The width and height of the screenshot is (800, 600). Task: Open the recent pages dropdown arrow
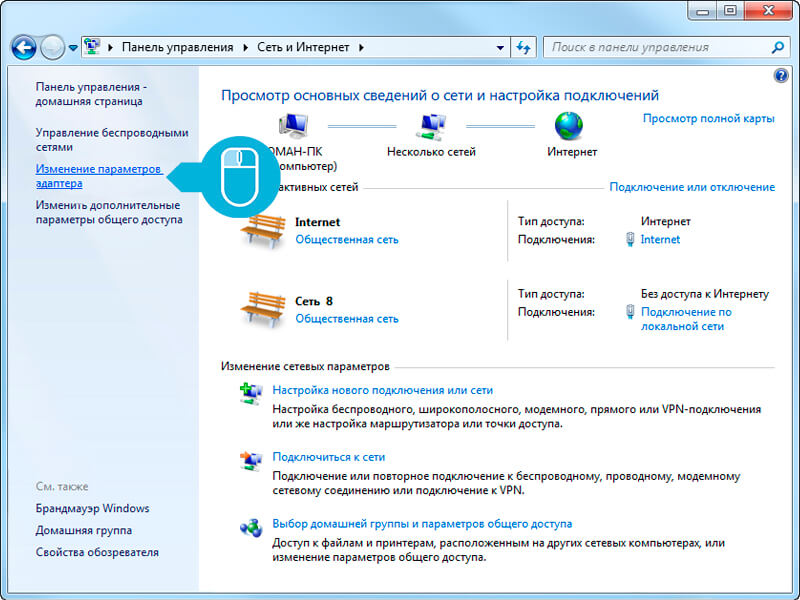[x=73, y=47]
